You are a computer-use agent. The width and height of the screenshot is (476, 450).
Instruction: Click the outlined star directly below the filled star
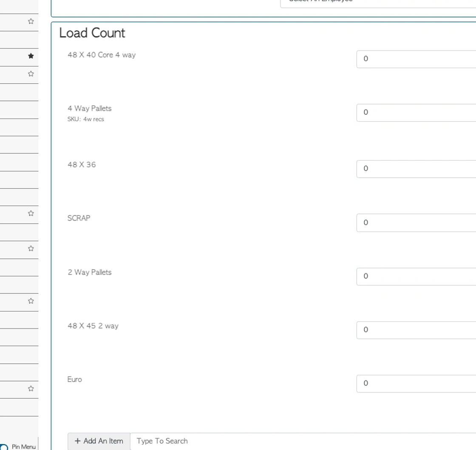pos(31,74)
